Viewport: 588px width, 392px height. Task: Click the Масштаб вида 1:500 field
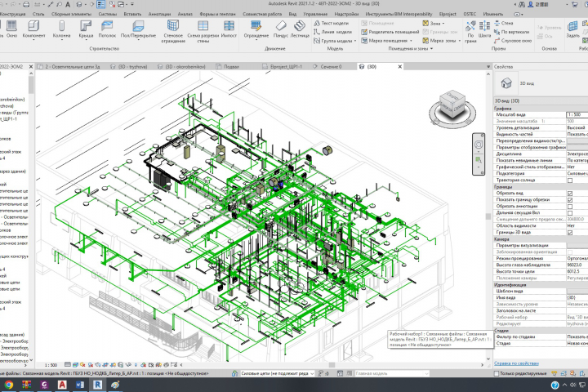576,114
